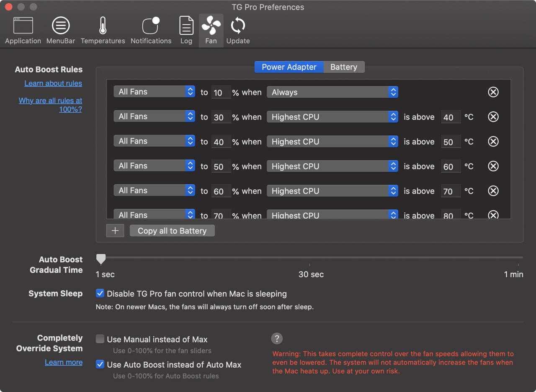Open All Fans dropdown in 40% rule

(154, 141)
